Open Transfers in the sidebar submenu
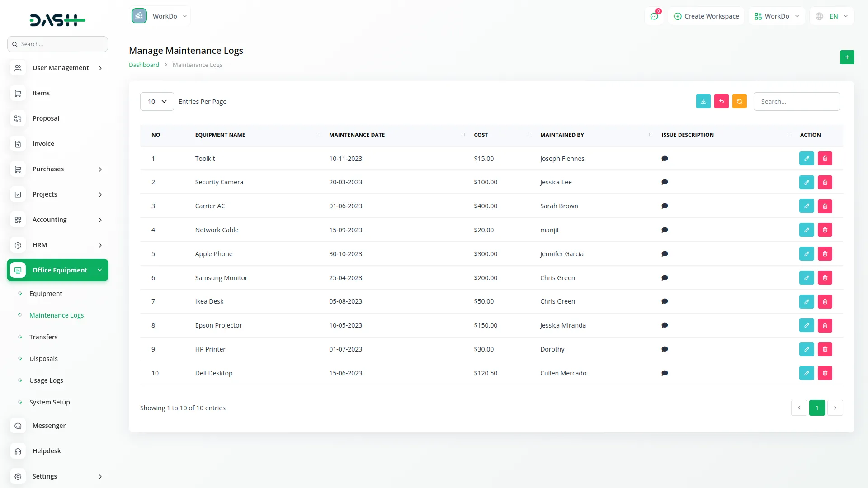The height and width of the screenshot is (488, 868). [43, 337]
